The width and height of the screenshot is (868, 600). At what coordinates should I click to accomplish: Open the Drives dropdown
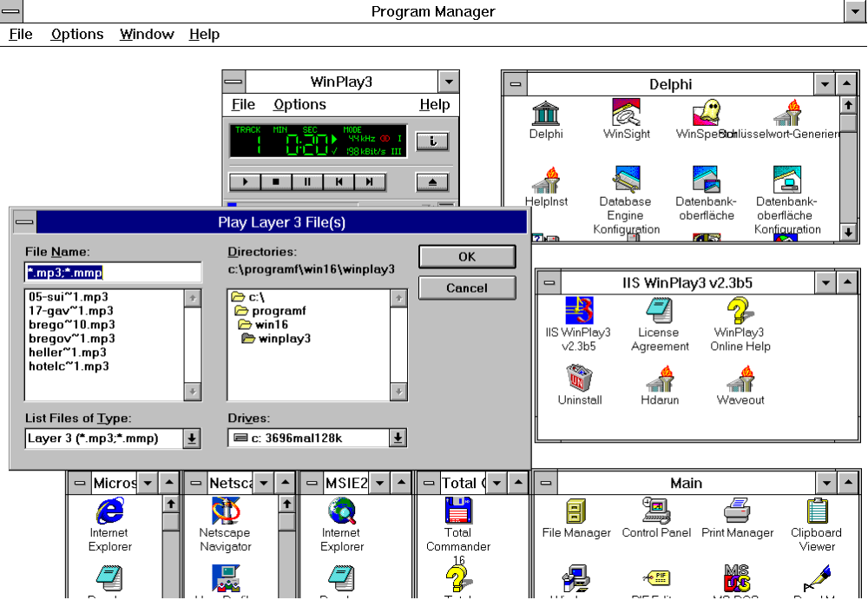coord(398,438)
